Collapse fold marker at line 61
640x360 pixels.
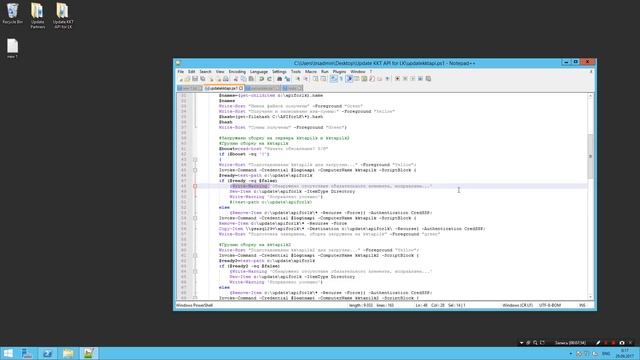(195, 256)
